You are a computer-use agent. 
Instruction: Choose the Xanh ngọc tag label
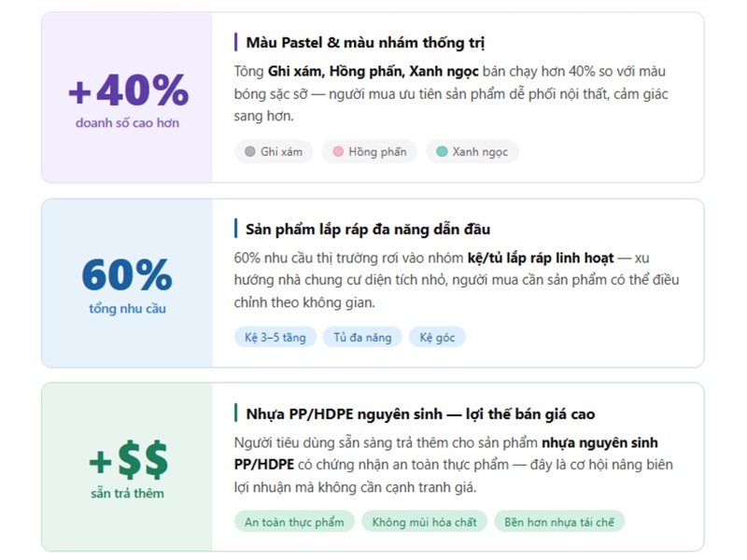click(480, 151)
